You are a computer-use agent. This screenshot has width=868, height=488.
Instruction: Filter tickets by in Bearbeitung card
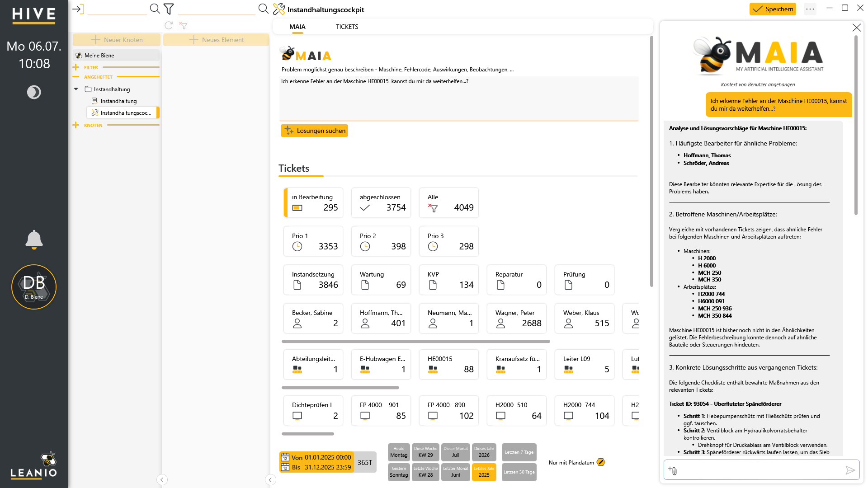pyautogui.click(x=313, y=203)
